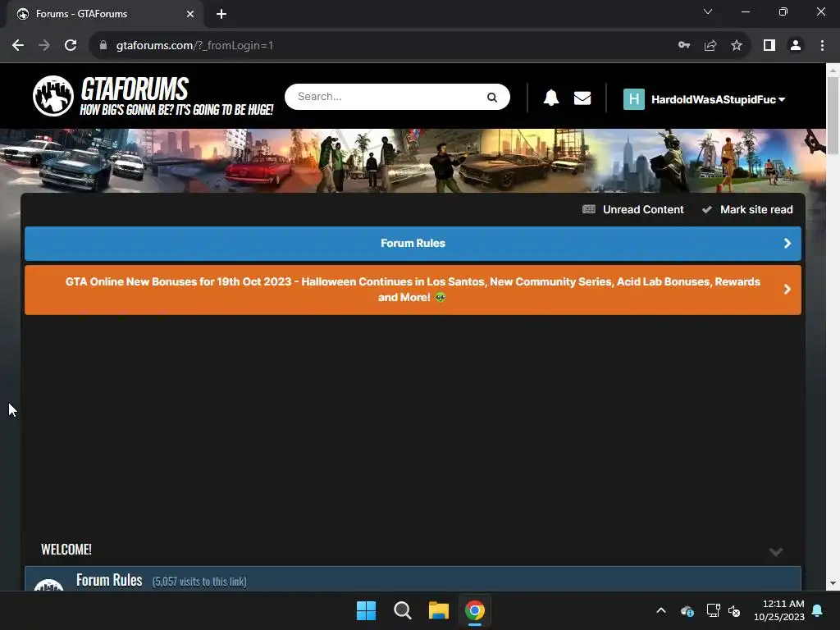Click the H user avatar
Viewport: 840px width, 630px height.
tap(634, 99)
